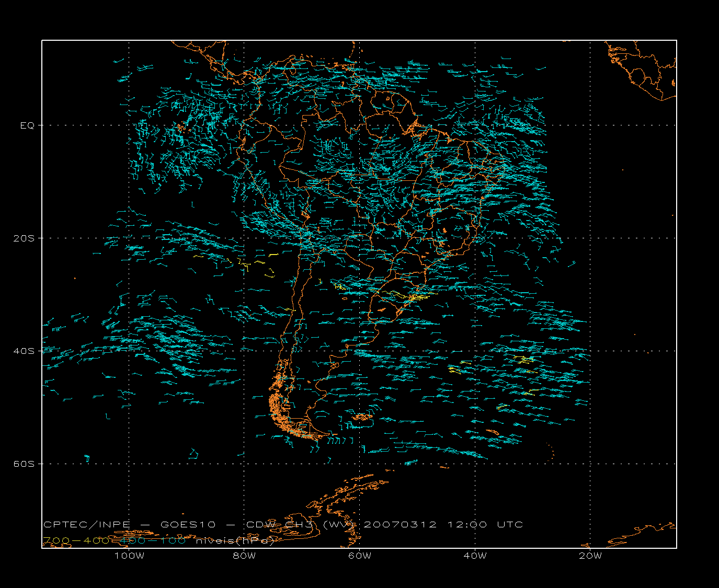Click the EQ latitude label

click(x=27, y=125)
